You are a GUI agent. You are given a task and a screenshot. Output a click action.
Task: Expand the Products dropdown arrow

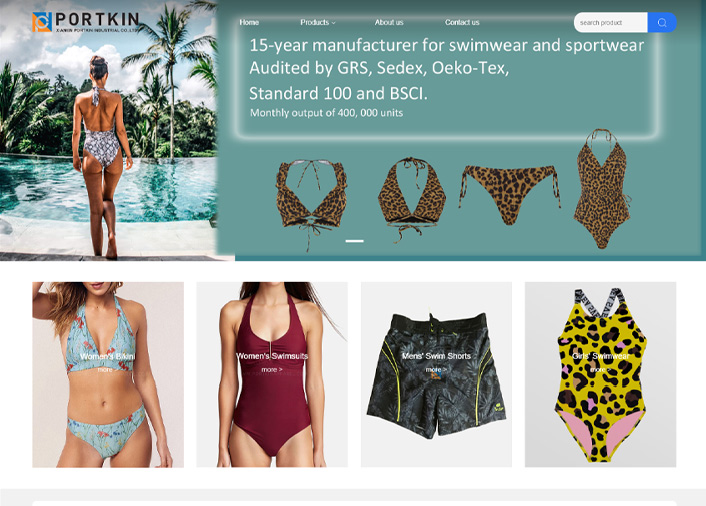point(334,23)
